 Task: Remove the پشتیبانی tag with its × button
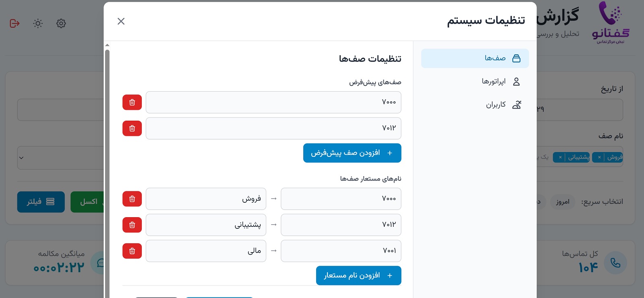[559, 157]
